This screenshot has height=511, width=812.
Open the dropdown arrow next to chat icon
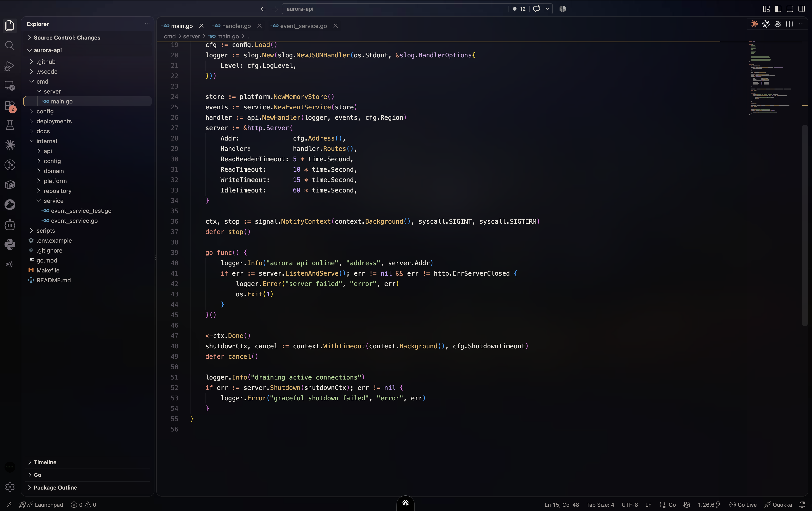pyautogui.click(x=547, y=9)
